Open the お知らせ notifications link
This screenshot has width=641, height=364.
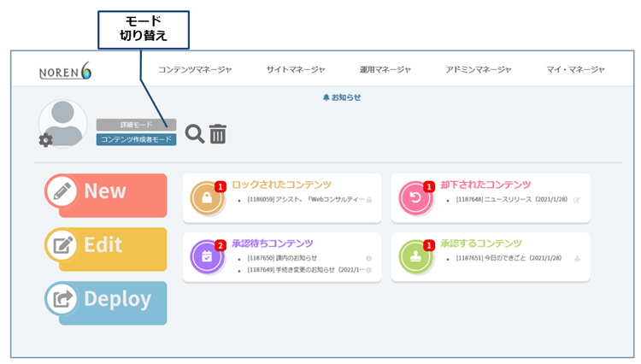342,97
